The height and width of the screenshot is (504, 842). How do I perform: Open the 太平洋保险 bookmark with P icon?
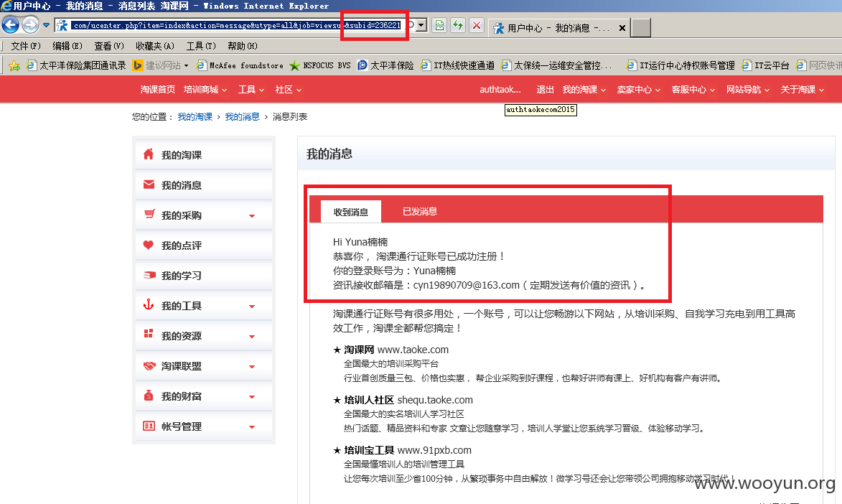pyautogui.click(x=385, y=65)
